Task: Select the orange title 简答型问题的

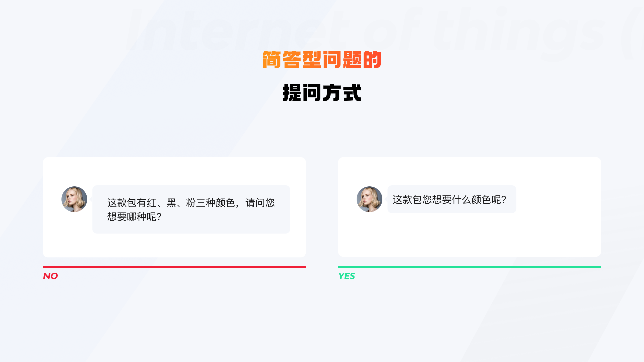Action: tap(322, 60)
